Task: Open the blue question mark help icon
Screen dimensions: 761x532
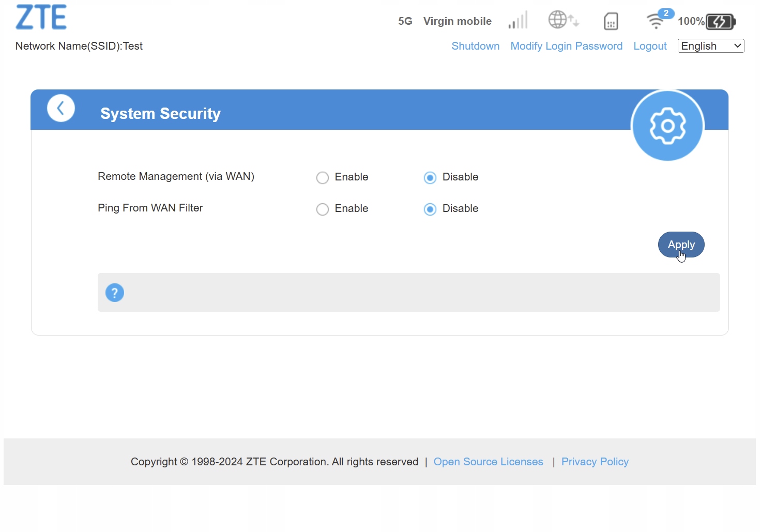Action: click(115, 293)
